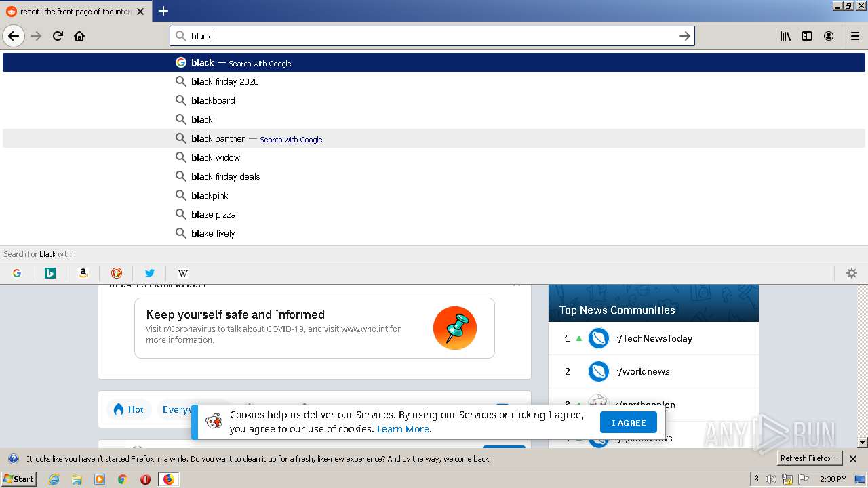Viewport: 868px width, 488px height.
Task: Click the r/TechNewsToday avatar icon
Action: pos(599,338)
